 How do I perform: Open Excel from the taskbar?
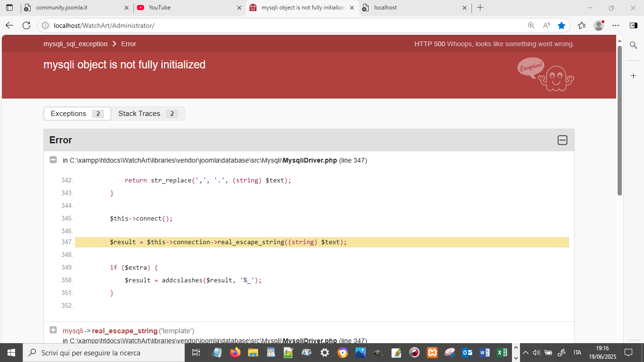click(x=502, y=353)
